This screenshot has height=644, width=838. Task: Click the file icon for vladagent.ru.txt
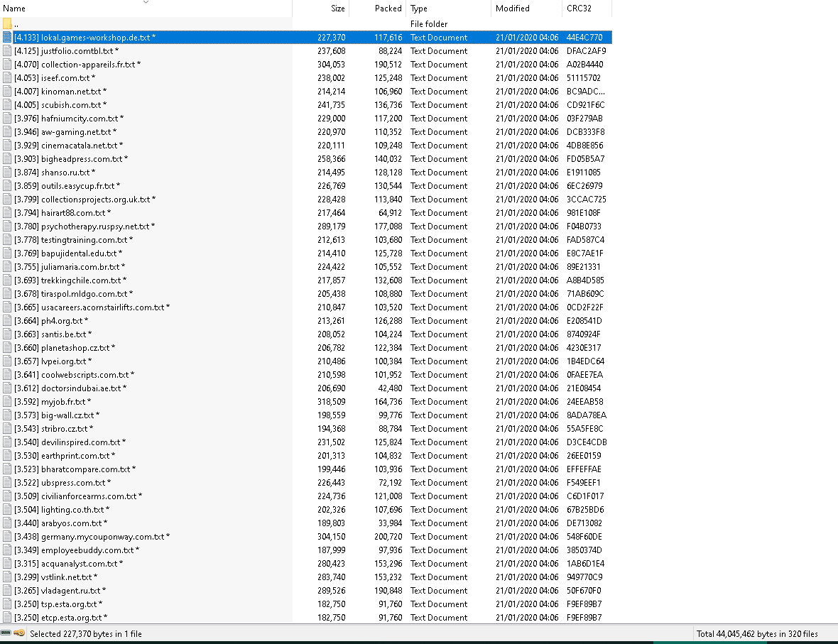point(8,591)
